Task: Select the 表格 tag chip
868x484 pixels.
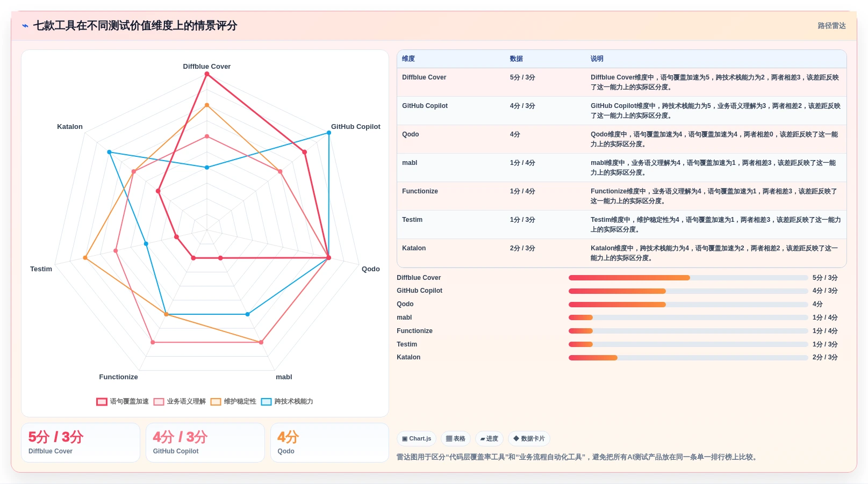Action: [456, 438]
